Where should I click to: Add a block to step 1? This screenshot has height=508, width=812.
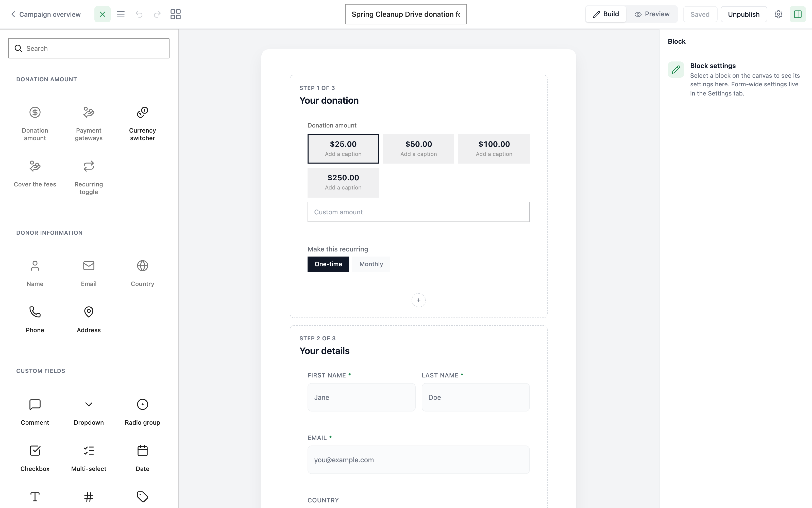418,300
